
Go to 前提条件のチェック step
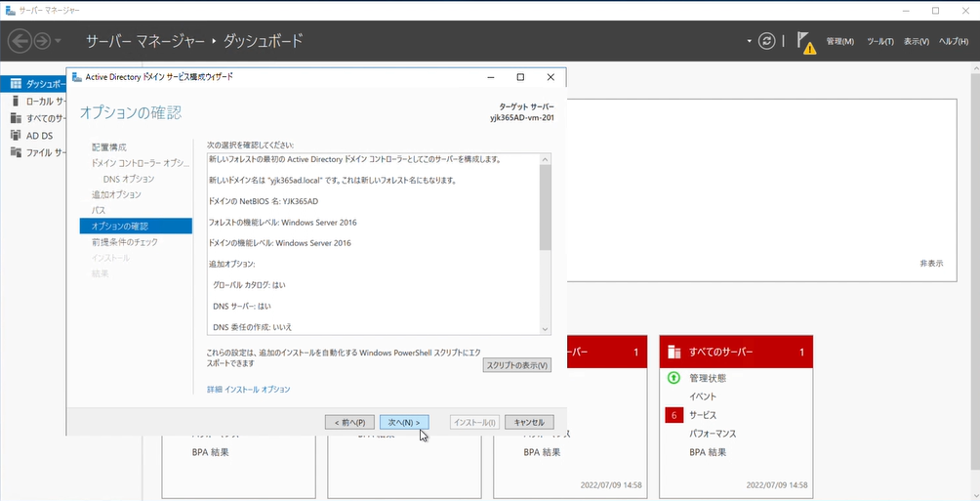pyautogui.click(x=124, y=242)
